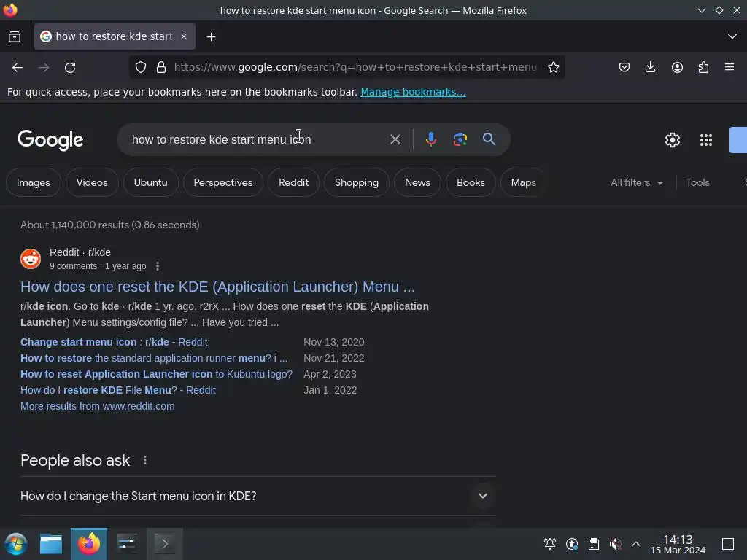
Task: Select the Shopping filter tab
Action: (x=356, y=182)
